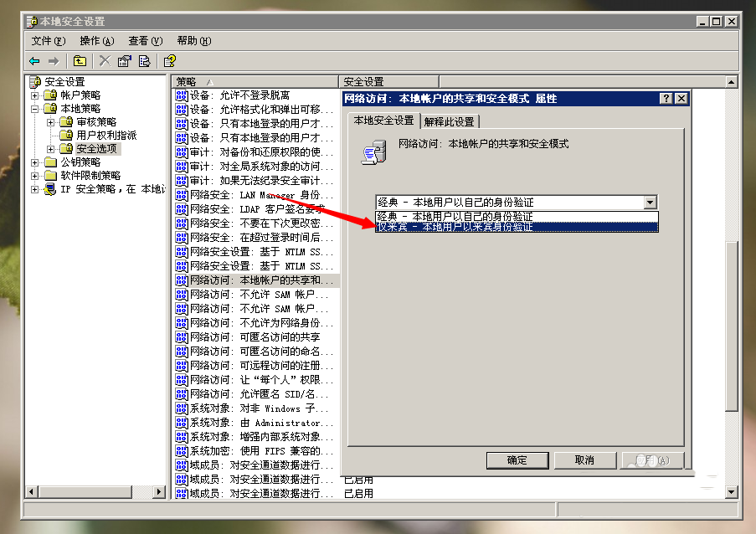The width and height of the screenshot is (756, 534).
Task: Expand the 安全选项 tree node
Action: (x=50, y=149)
